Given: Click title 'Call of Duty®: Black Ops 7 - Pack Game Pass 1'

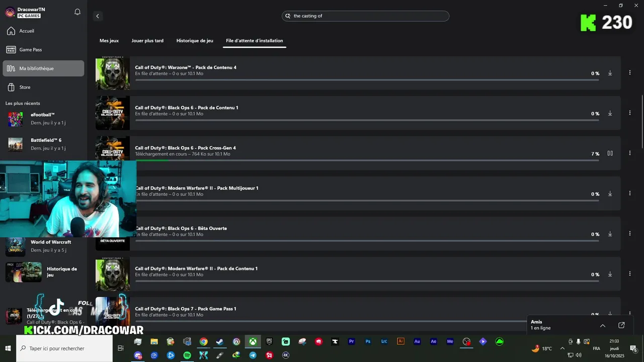Looking at the screenshot, I should (x=185, y=309).
